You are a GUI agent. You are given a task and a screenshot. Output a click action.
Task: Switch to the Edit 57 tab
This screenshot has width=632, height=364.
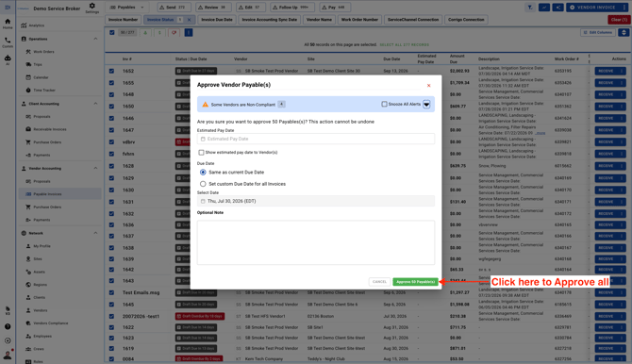[x=251, y=8]
